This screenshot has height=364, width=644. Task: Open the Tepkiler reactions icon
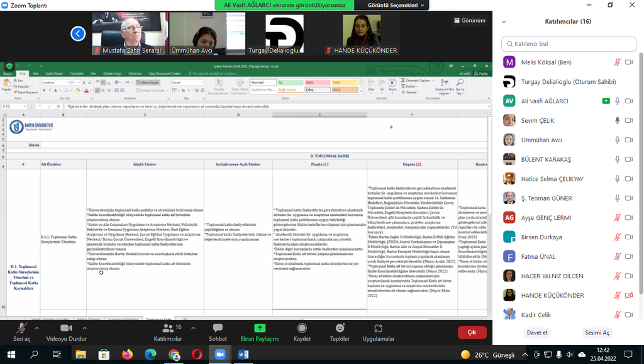point(340,328)
